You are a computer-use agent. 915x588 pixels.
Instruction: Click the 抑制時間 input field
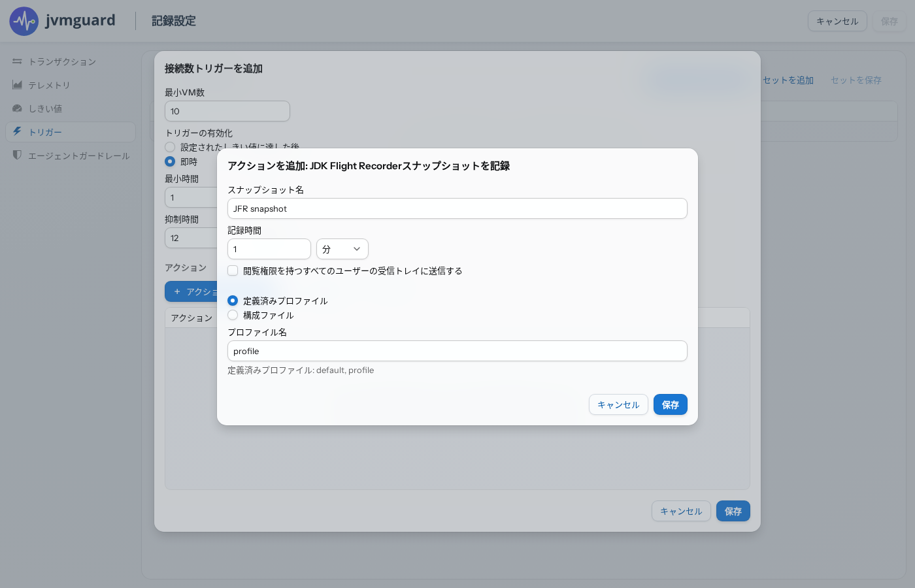pyautogui.click(x=191, y=238)
